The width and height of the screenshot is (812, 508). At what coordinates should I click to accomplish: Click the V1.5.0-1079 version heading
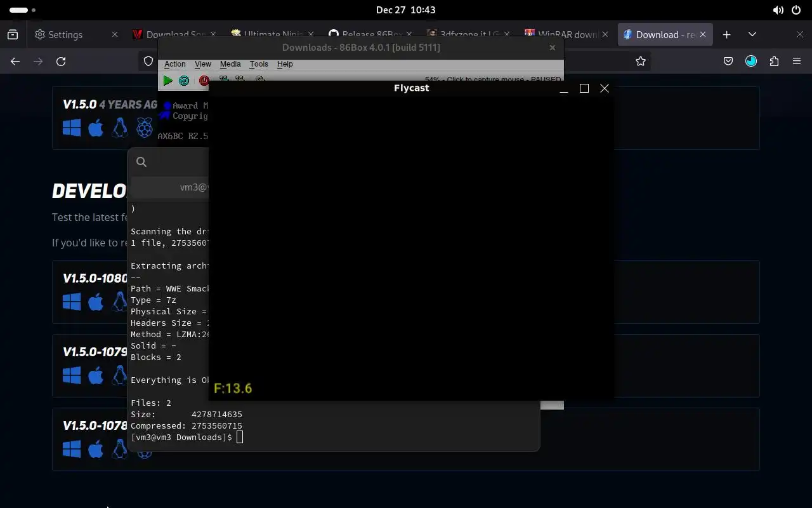(x=95, y=352)
